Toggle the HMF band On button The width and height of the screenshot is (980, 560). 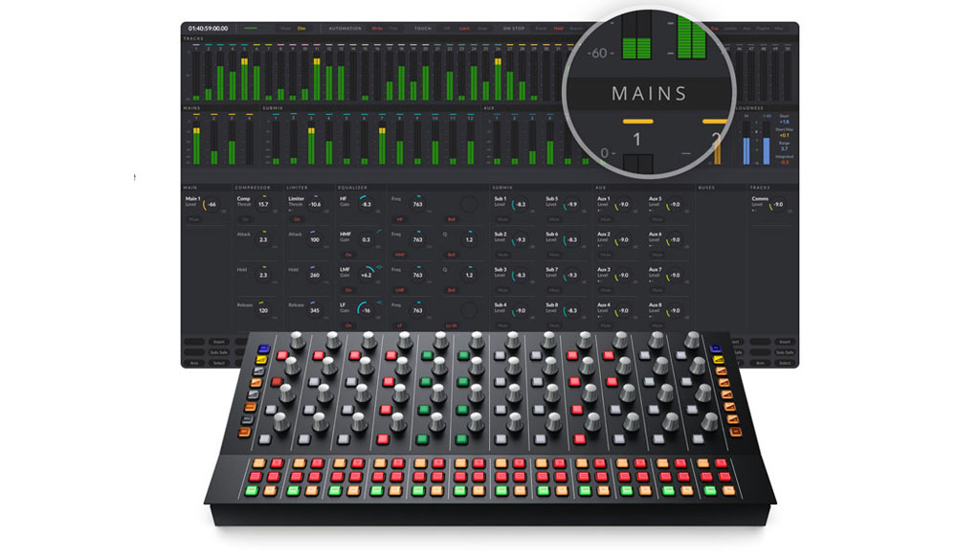pyautogui.click(x=348, y=255)
